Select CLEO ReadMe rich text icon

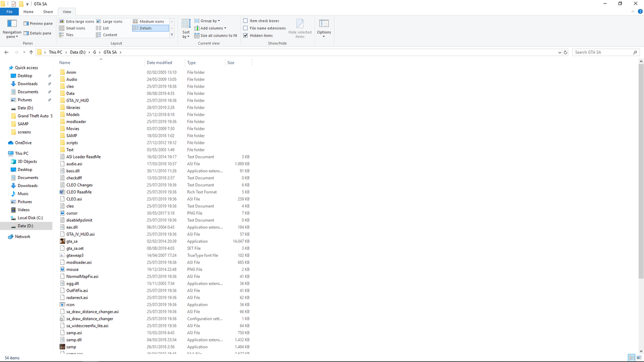(62, 192)
